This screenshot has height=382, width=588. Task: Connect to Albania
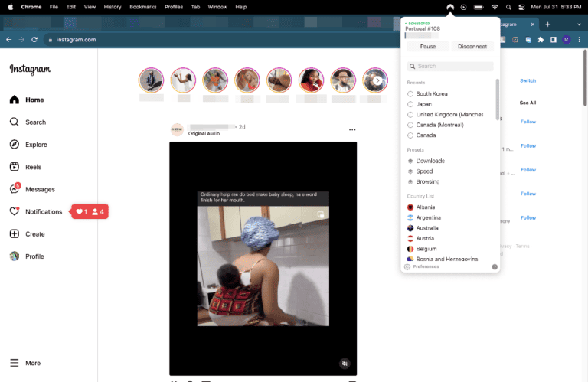coord(421,207)
